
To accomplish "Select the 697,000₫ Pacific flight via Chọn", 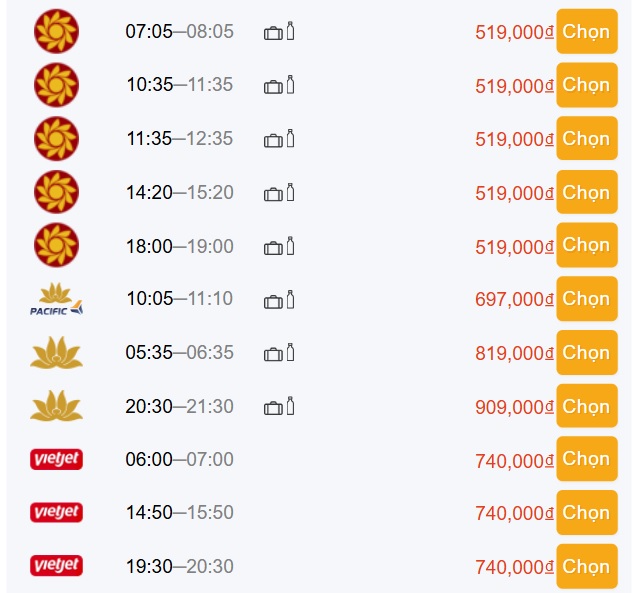I will (586, 299).
